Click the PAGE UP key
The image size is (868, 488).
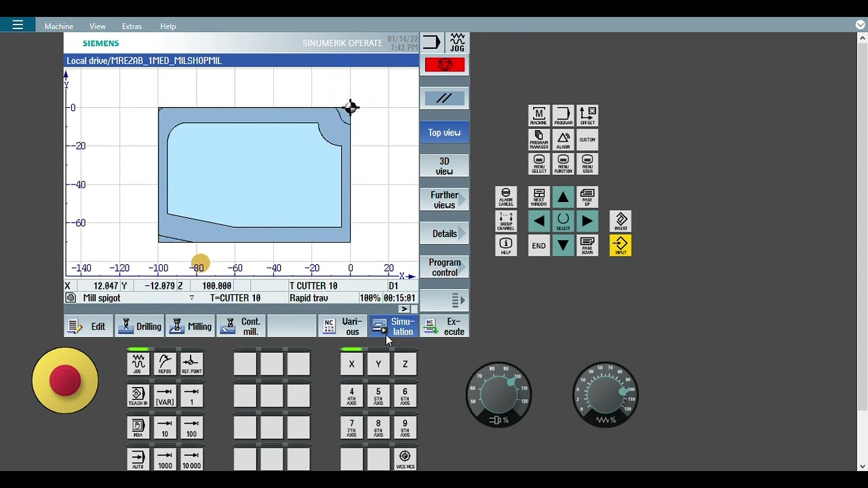pyautogui.click(x=587, y=197)
